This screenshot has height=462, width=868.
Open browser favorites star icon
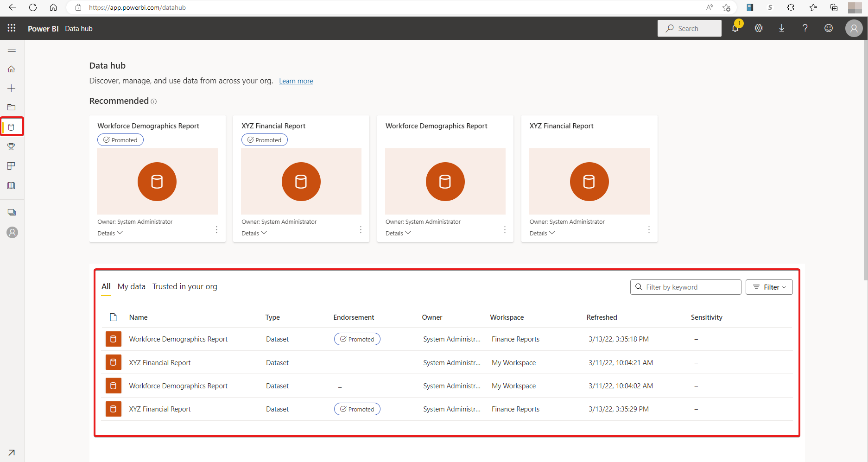coord(813,7)
